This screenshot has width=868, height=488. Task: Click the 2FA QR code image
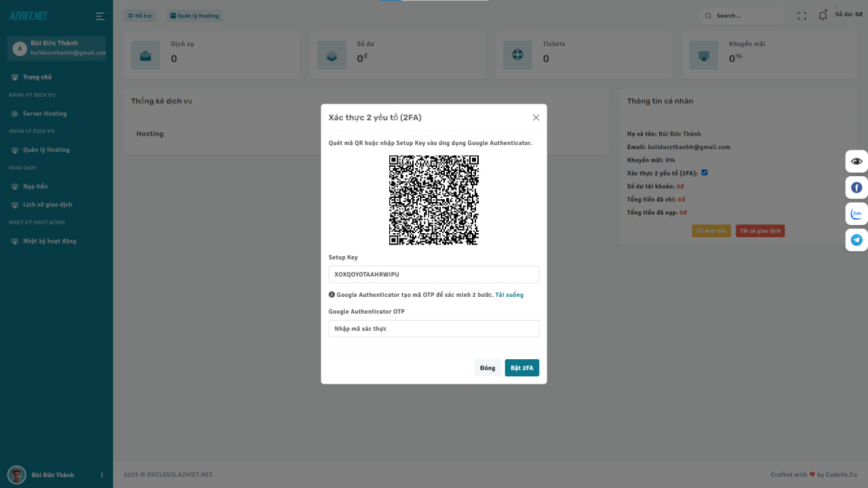click(x=433, y=200)
